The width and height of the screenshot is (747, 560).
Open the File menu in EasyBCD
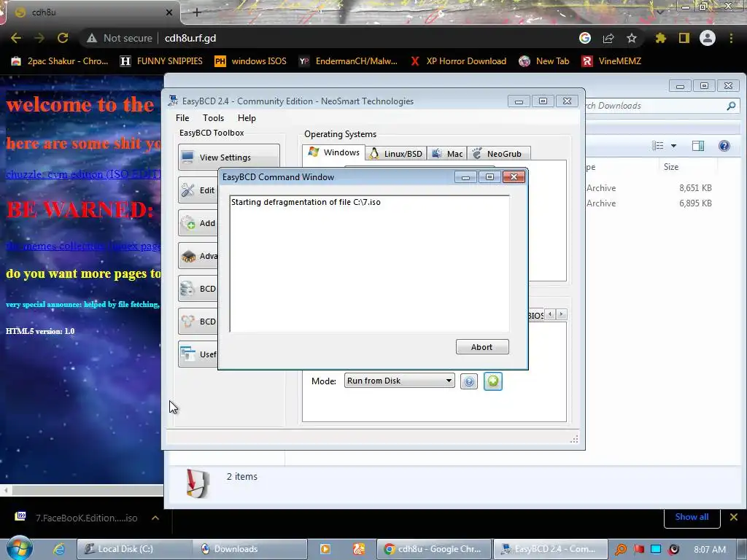pos(182,118)
